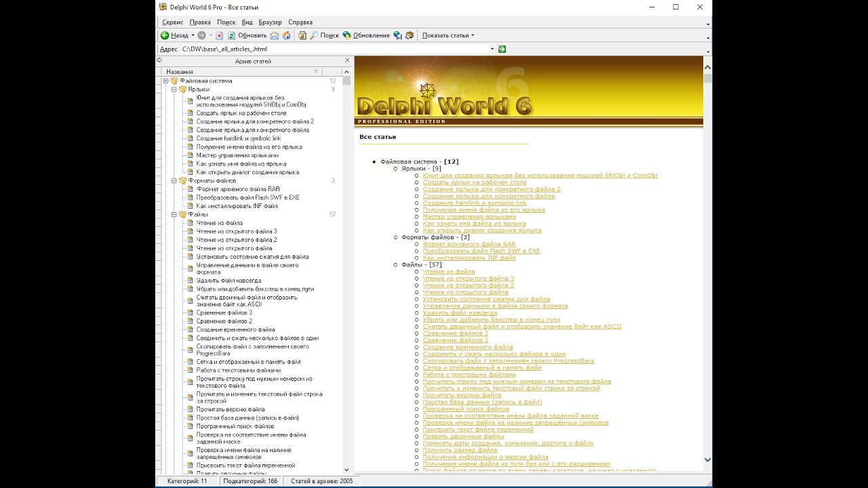Click the green Go arrow beside address
868x488 pixels.
point(502,49)
